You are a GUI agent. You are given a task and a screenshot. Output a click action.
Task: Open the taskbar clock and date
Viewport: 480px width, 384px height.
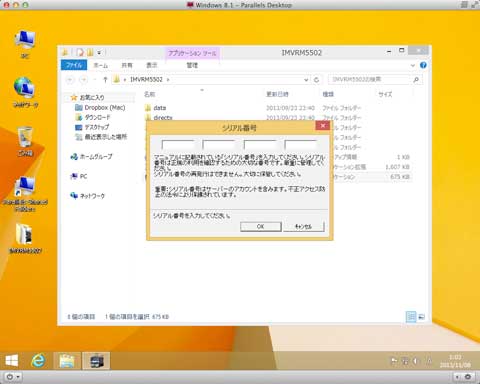[455, 361]
